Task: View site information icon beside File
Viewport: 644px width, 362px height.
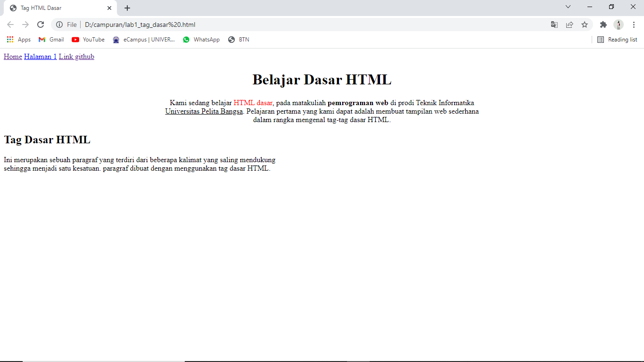Action: pyautogui.click(x=59, y=25)
